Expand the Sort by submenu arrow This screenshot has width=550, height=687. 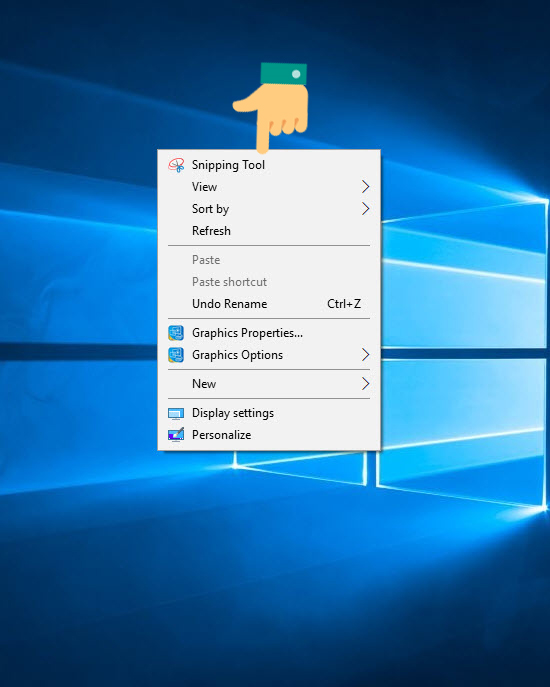pyautogui.click(x=365, y=209)
